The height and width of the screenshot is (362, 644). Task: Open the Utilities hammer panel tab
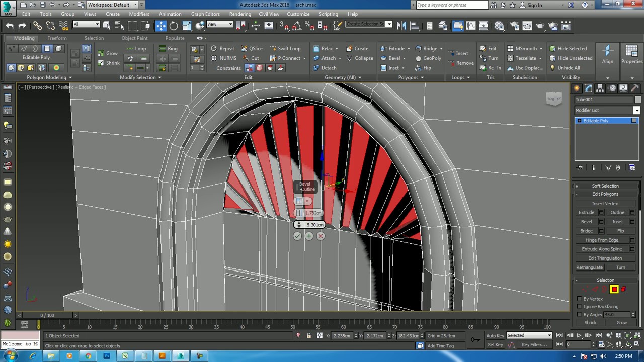[x=634, y=88]
